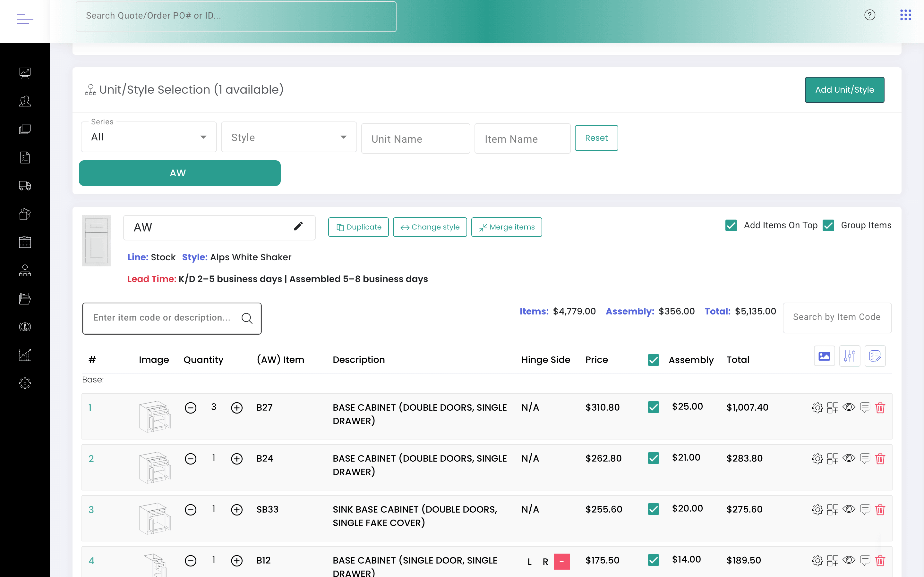Click the comment icon on SB33 row
Image resolution: width=924 pixels, height=577 pixels.
pyautogui.click(x=865, y=509)
